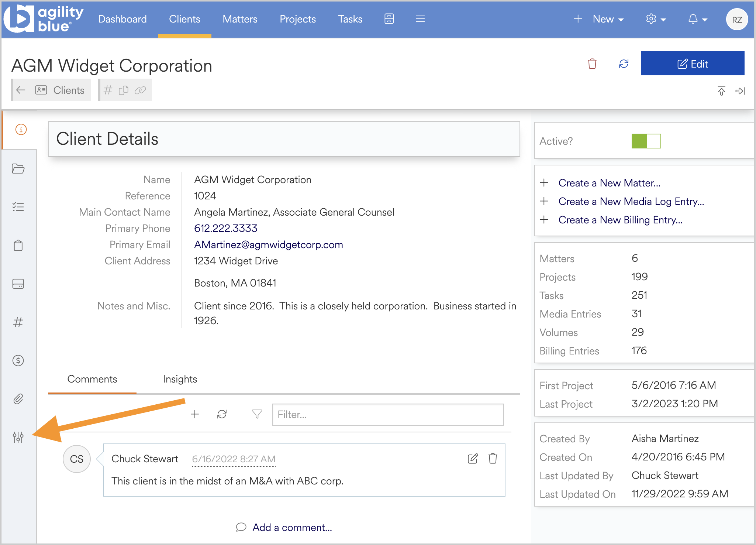
Task: Open the notifications bell dropdown
Action: coord(697,19)
